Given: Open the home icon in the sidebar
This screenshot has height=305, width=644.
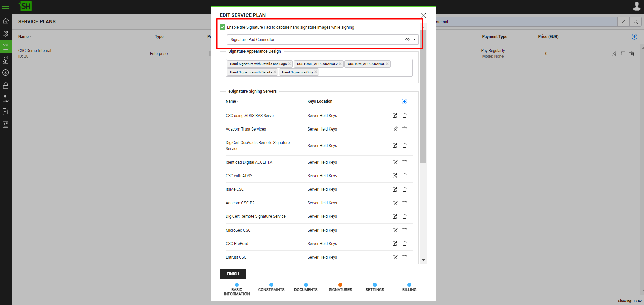Looking at the screenshot, I should 6,21.
